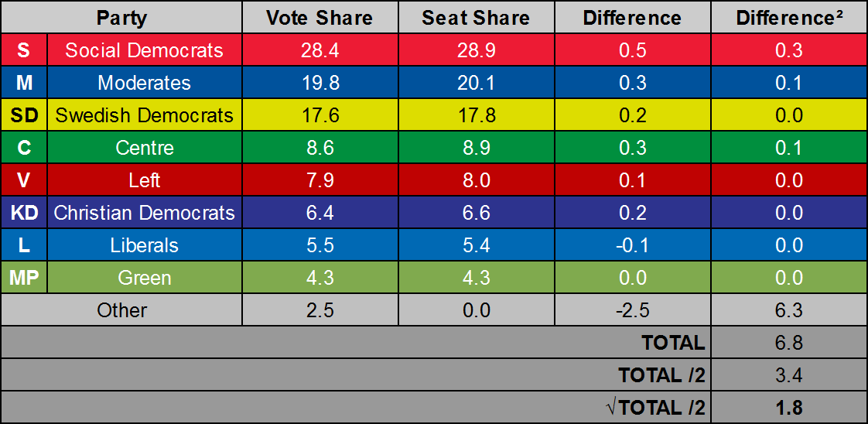Click the Seat Share header cell
This screenshot has width=868, height=424.
point(475,18)
